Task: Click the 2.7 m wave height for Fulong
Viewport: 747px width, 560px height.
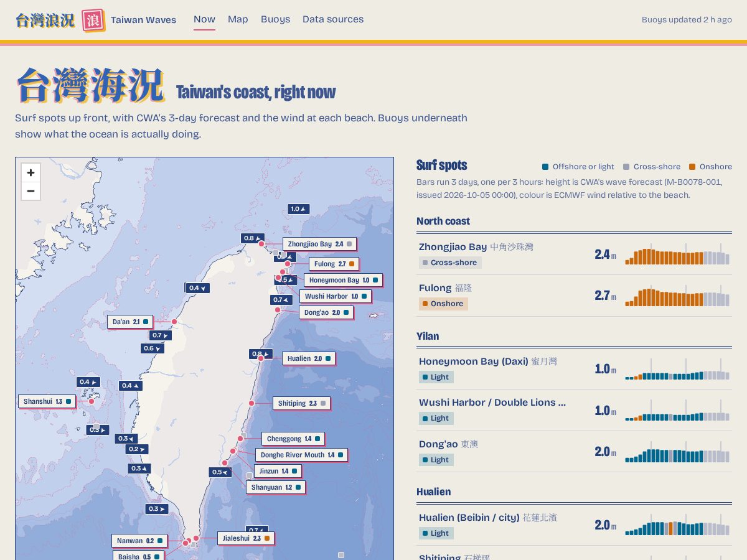Action: point(605,296)
